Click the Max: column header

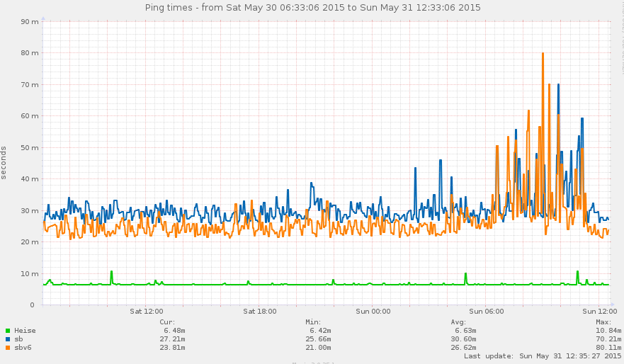(x=603, y=322)
